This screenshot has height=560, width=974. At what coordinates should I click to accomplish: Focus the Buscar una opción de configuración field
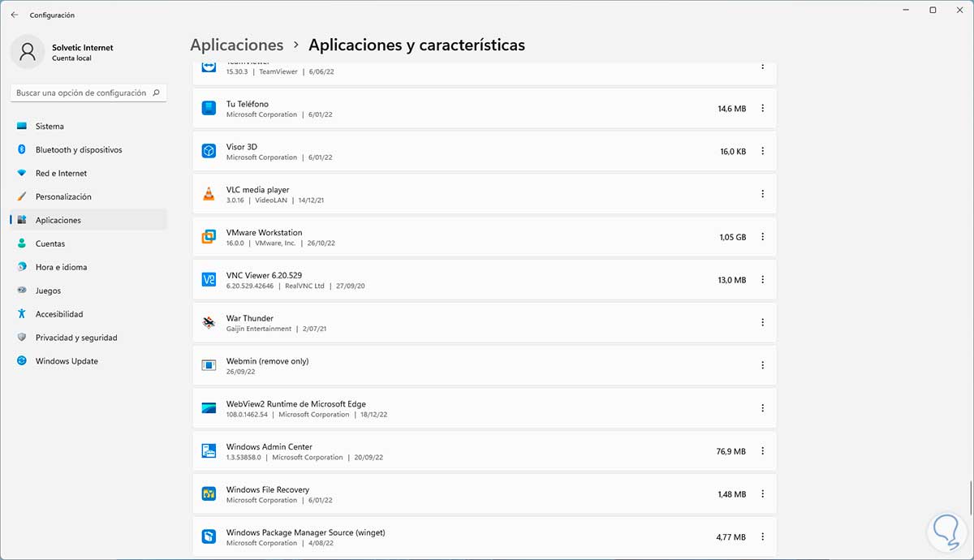[81, 93]
